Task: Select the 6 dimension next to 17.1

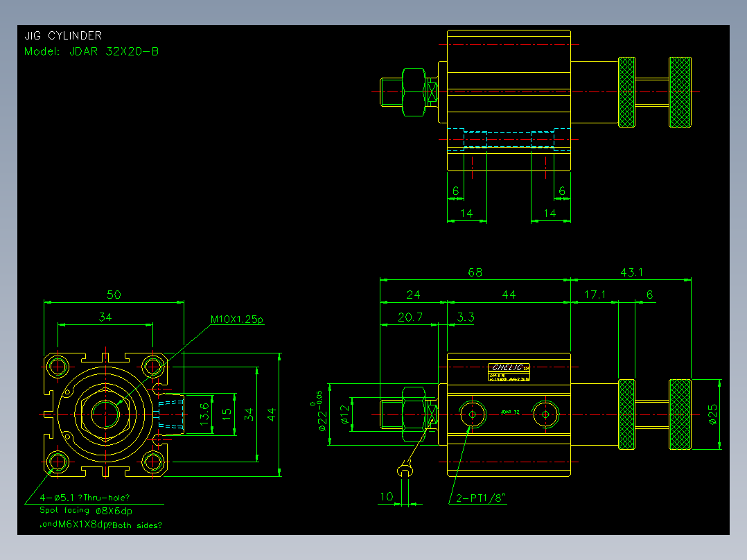Action: coord(649,295)
